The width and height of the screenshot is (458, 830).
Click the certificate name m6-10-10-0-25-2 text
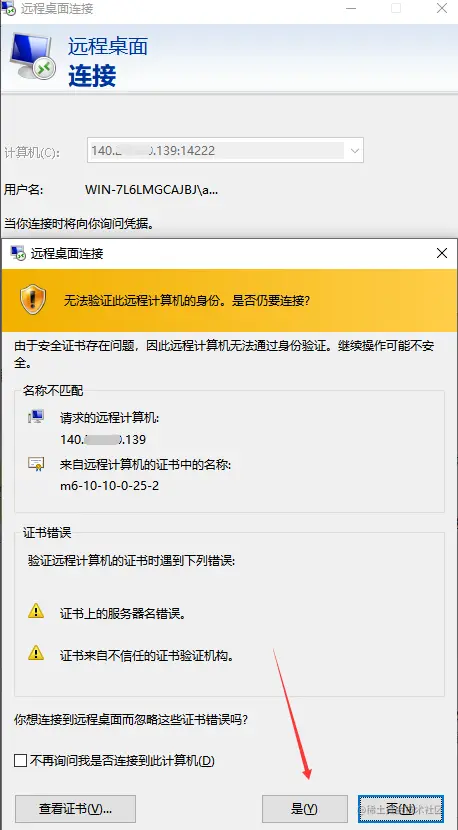tap(110, 485)
